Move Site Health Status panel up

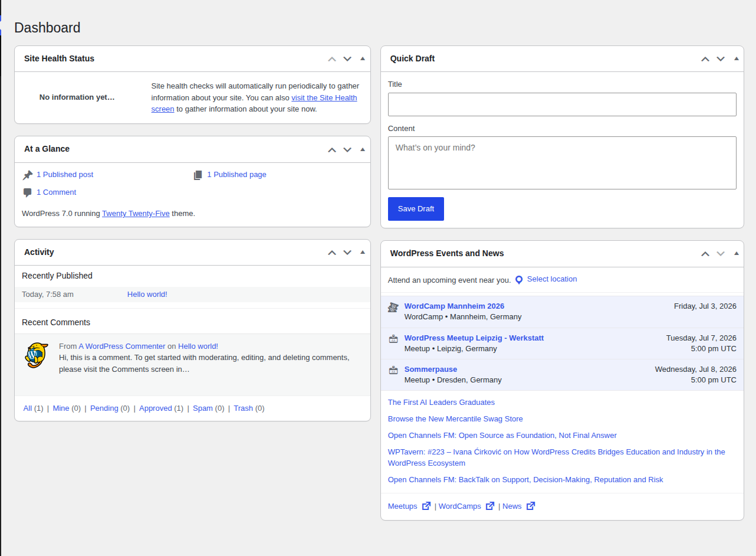(x=332, y=59)
